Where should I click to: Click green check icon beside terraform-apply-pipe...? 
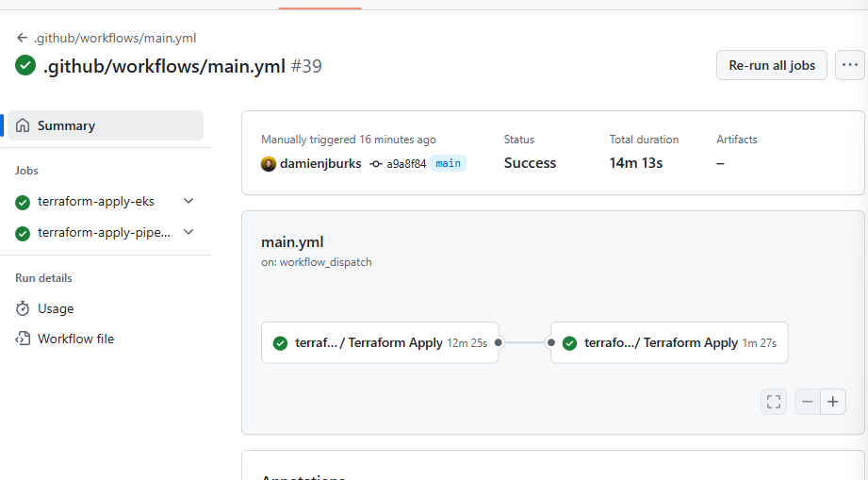coord(23,234)
